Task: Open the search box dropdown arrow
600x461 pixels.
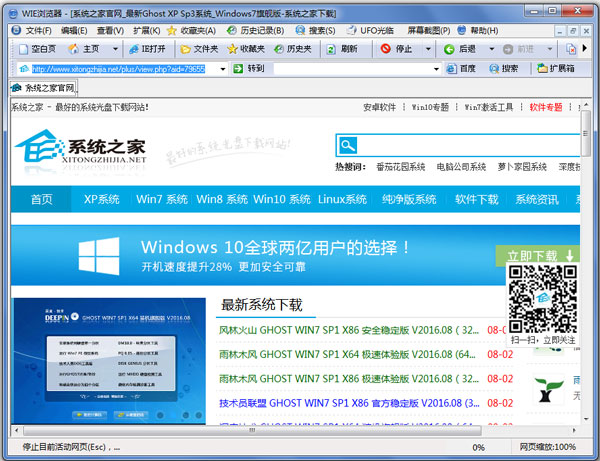Action: click(x=436, y=69)
